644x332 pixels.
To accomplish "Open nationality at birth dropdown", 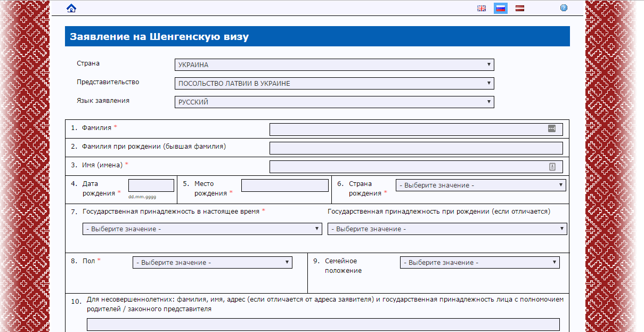I will coord(447,229).
